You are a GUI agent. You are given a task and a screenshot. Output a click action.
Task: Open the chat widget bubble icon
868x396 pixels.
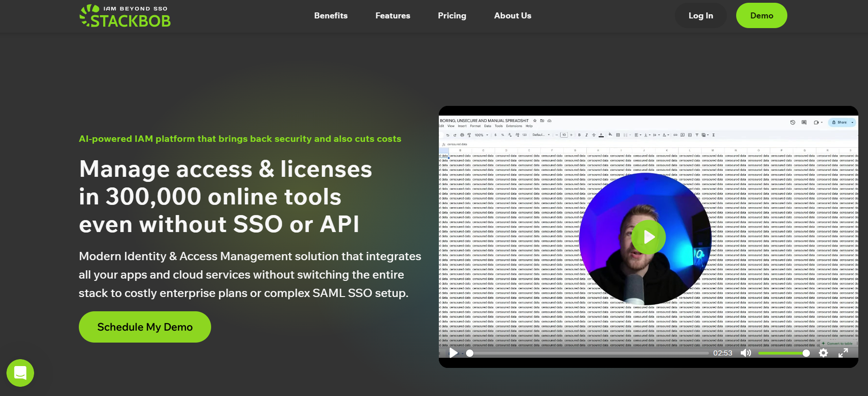click(20, 373)
